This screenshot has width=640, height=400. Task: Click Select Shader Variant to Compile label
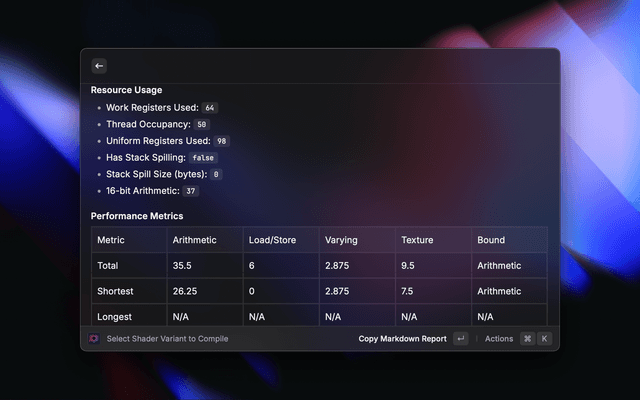167,339
